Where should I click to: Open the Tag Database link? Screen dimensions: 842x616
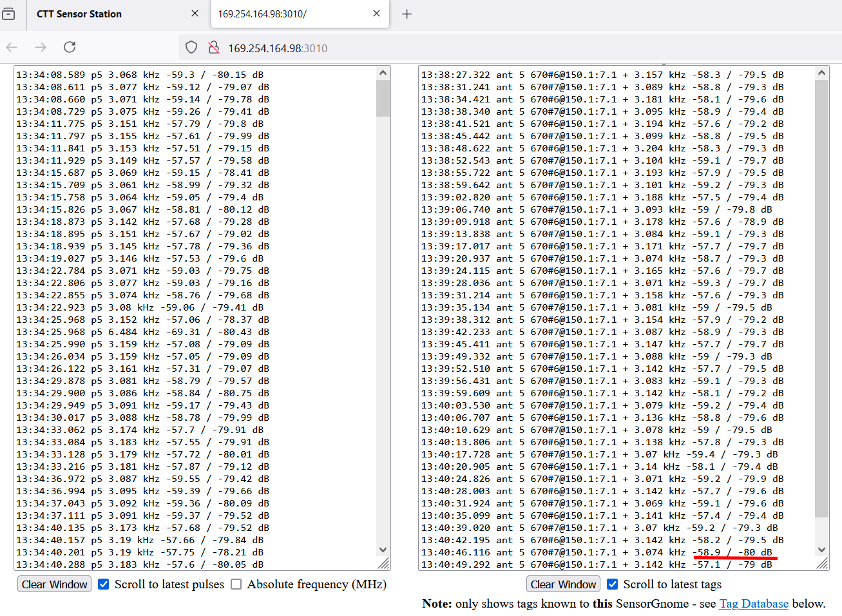pos(753,604)
